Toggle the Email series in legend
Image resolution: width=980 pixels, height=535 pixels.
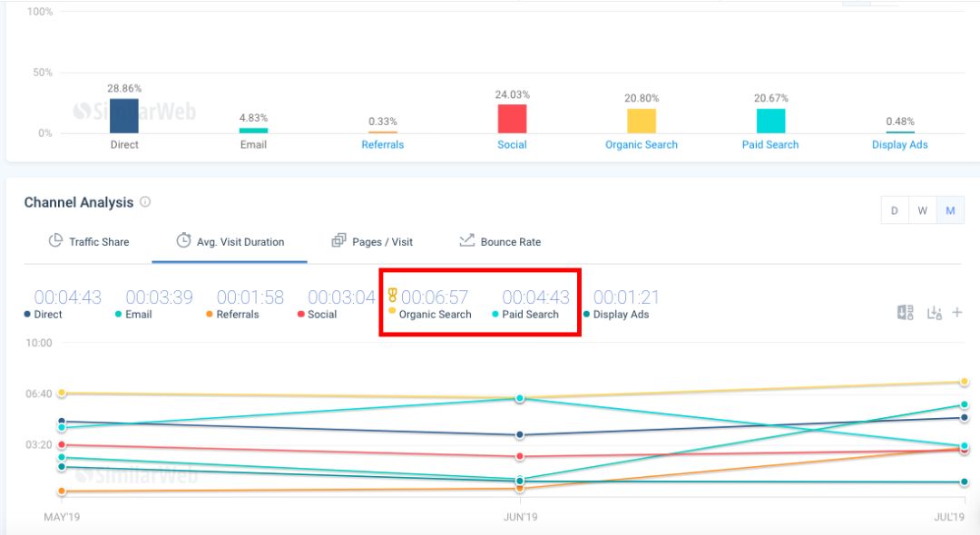click(x=133, y=315)
